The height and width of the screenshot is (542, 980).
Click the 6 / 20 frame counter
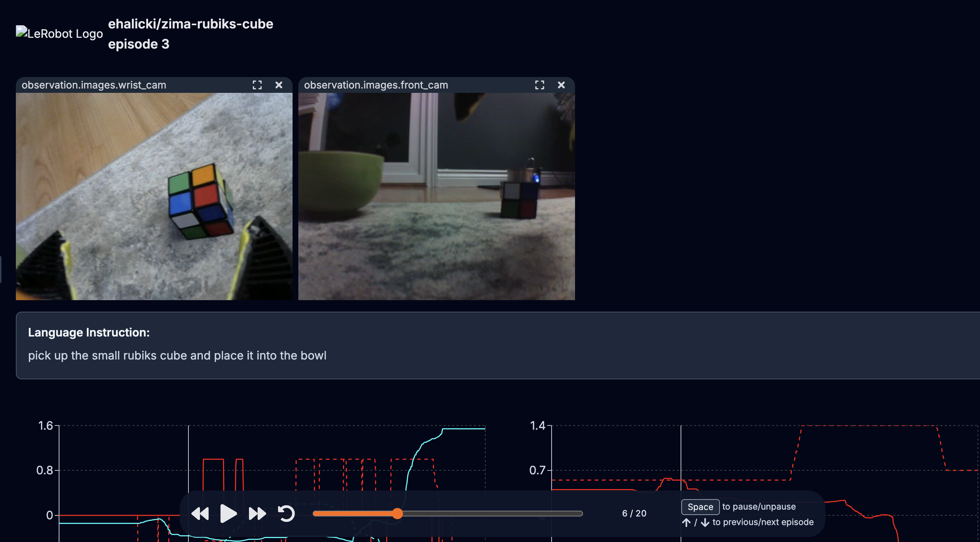click(x=634, y=513)
